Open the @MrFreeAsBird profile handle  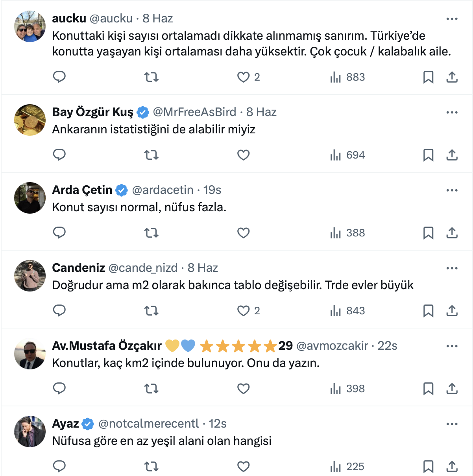[194, 112]
